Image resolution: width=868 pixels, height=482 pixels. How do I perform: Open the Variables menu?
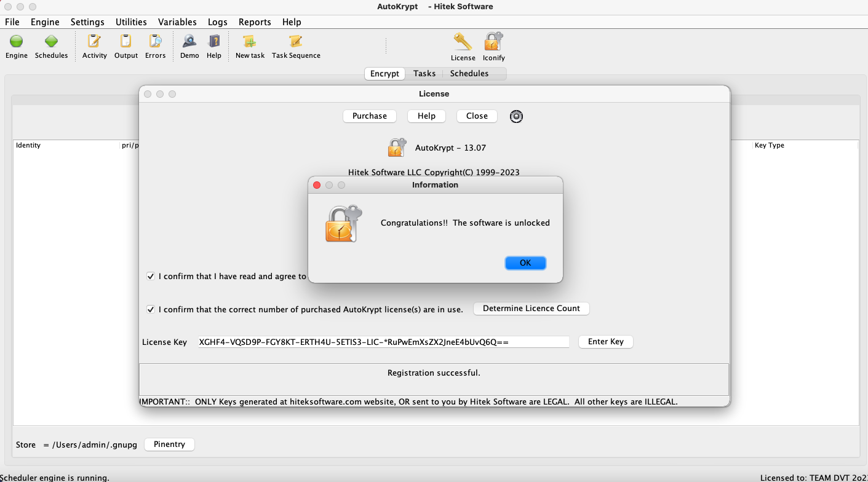(177, 22)
